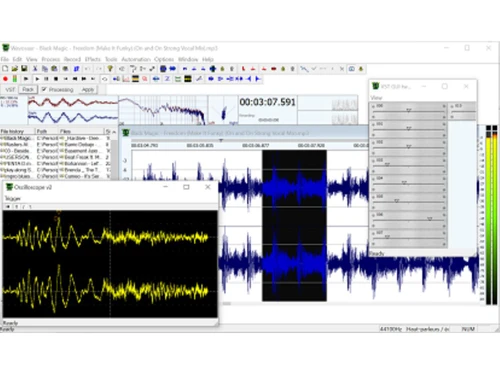Viewport: 500px width, 375px height.
Task: Select the Basement Jaxx file row
Action: coord(82,151)
